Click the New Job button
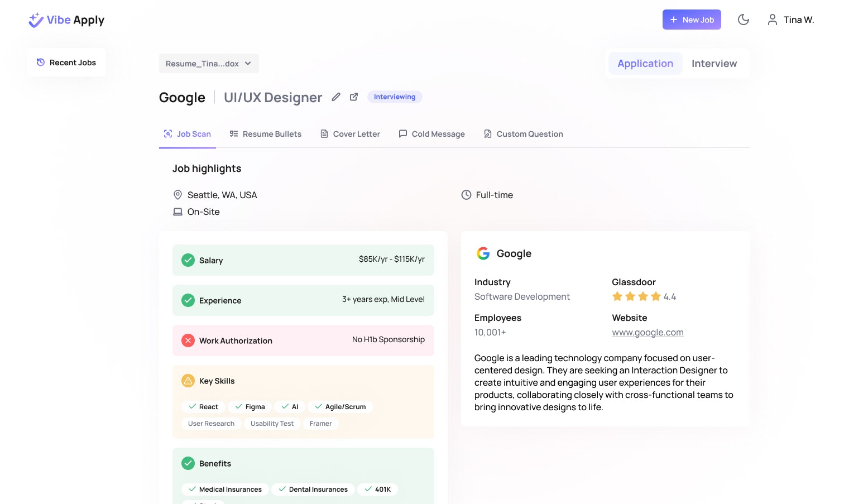 pyautogui.click(x=692, y=20)
